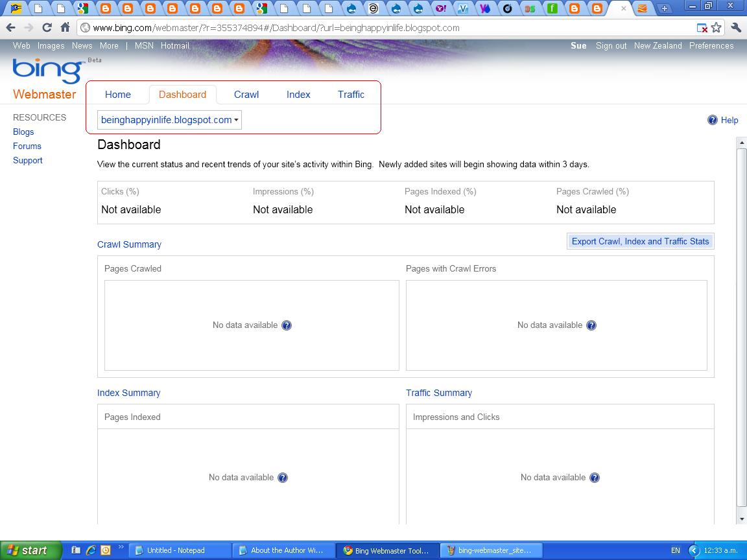Image resolution: width=747 pixels, height=560 pixels.
Task: Switch to bing-webmaster_site taskbar window
Action: [491, 550]
